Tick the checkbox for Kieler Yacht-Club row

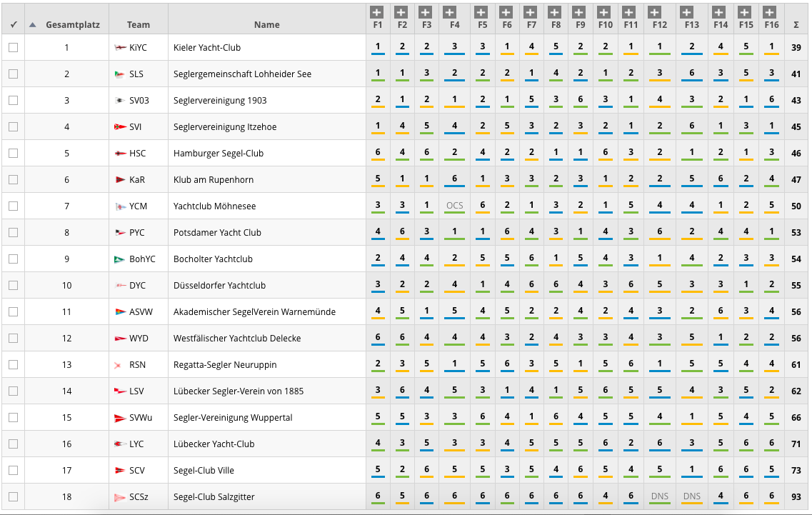coord(13,48)
